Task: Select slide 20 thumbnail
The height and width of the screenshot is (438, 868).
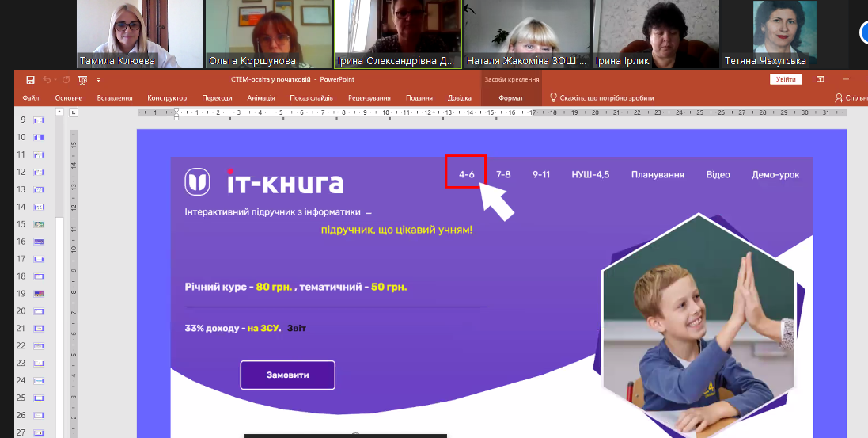Action: coord(39,311)
